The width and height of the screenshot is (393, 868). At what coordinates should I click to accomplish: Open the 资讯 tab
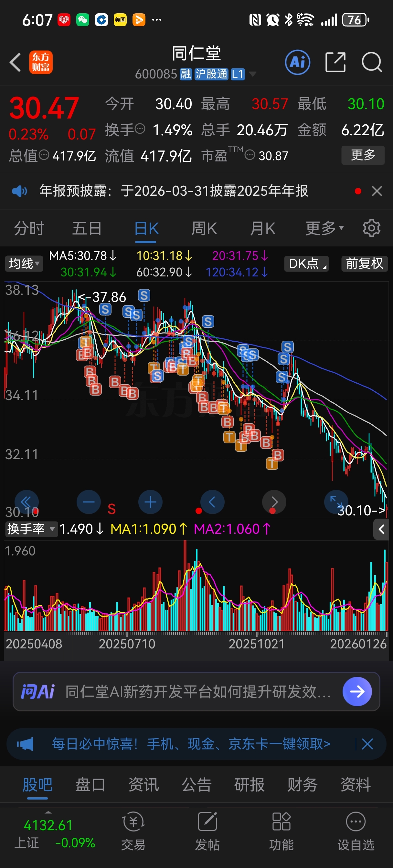click(143, 784)
